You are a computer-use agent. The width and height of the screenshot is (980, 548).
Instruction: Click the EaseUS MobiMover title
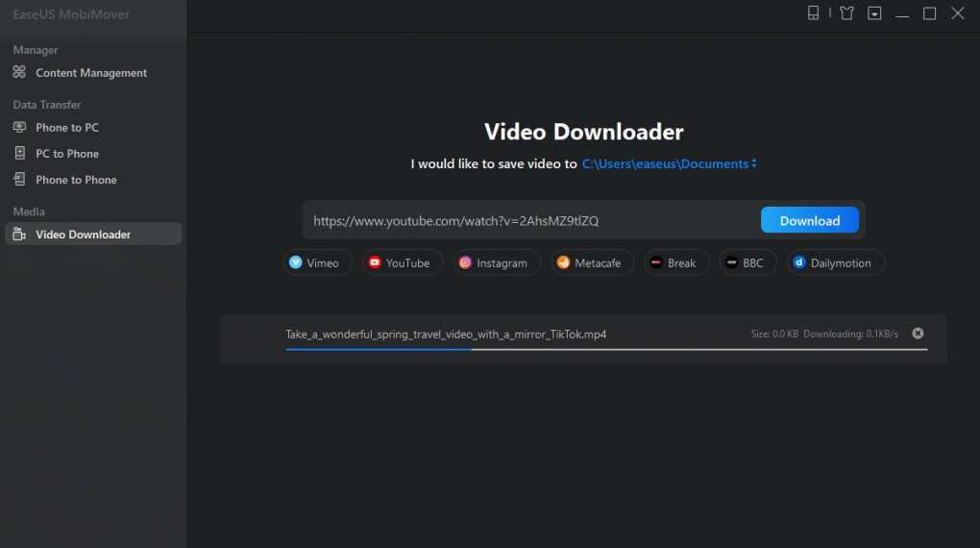point(71,14)
